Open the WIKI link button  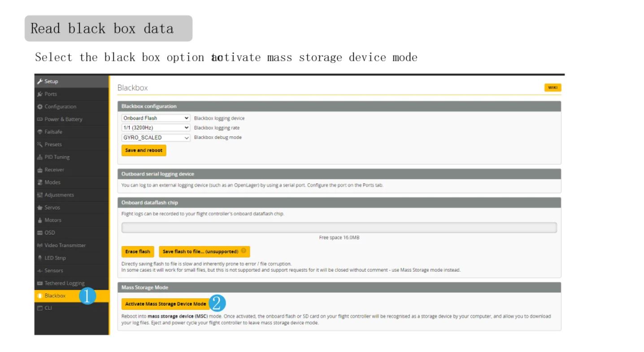click(x=553, y=88)
